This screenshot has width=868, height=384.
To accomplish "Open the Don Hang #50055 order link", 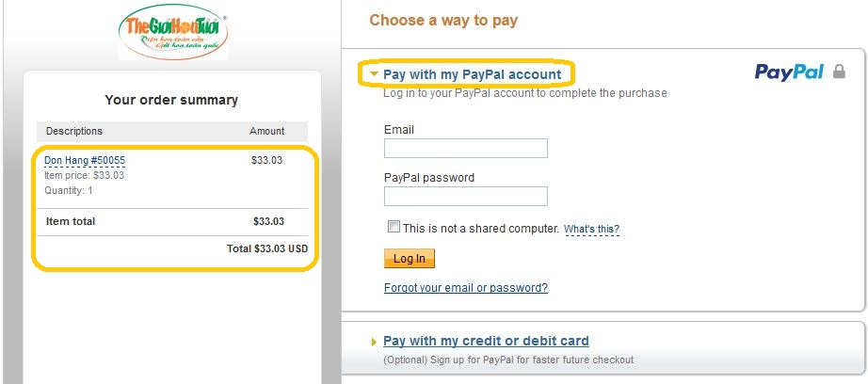I will pyautogui.click(x=85, y=160).
